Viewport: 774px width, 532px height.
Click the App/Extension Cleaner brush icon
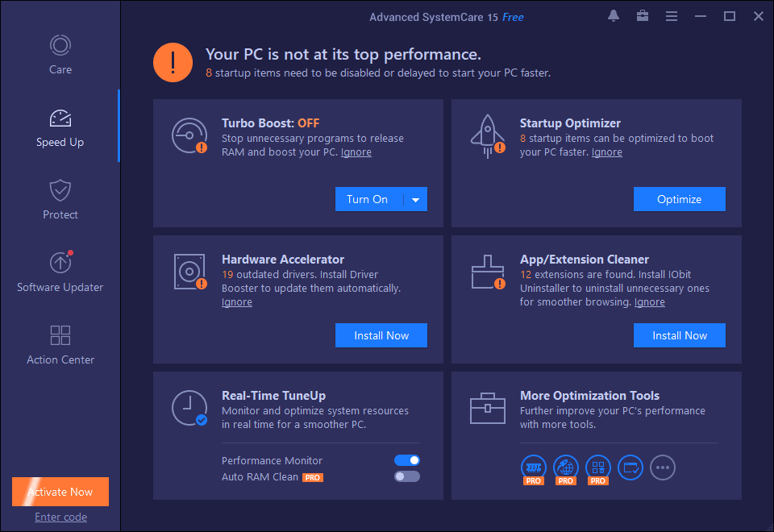coord(488,272)
